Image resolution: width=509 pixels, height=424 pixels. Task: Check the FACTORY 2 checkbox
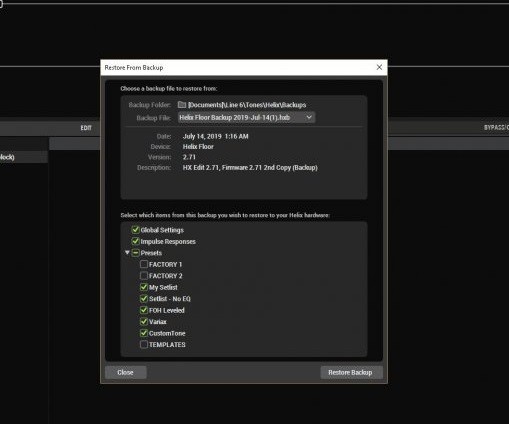(x=144, y=276)
